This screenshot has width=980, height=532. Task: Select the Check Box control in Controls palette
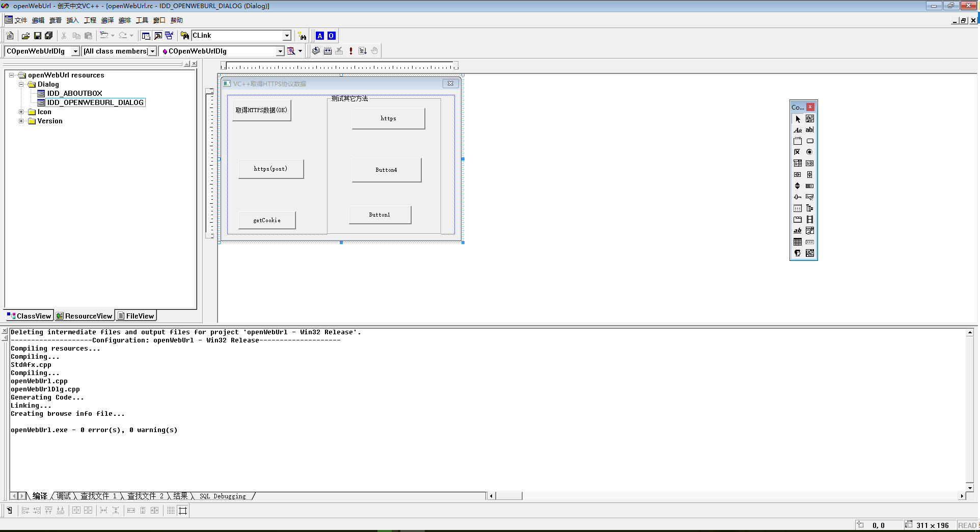[x=797, y=152]
